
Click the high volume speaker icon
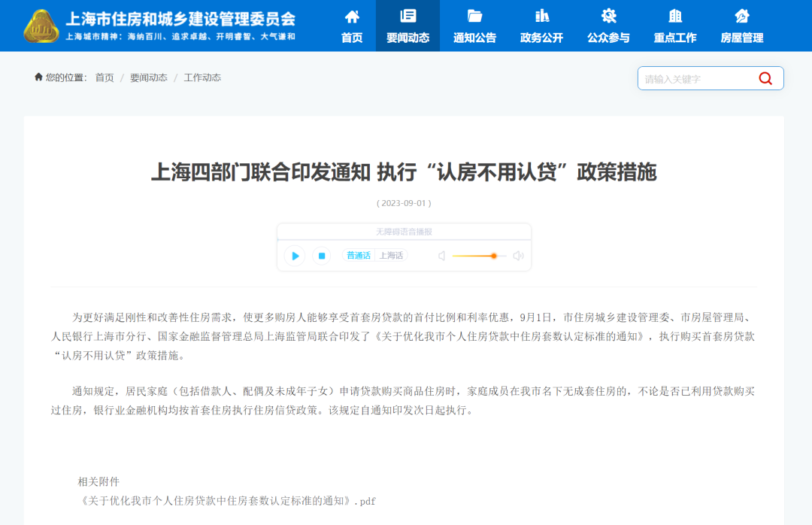[518, 256]
